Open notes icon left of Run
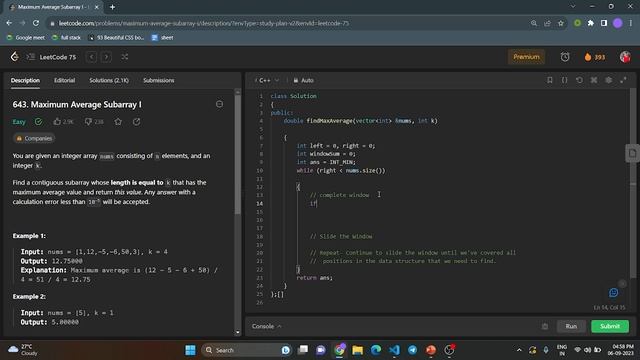The height and width of the screenshot is (360, 640). pos(545,326)
